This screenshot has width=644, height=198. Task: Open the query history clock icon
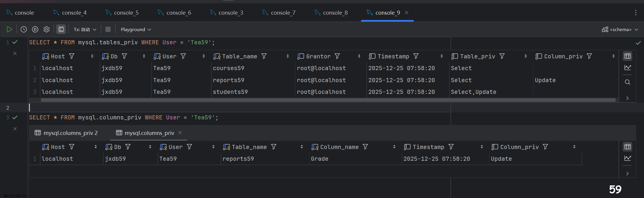[x=24, y=29]
